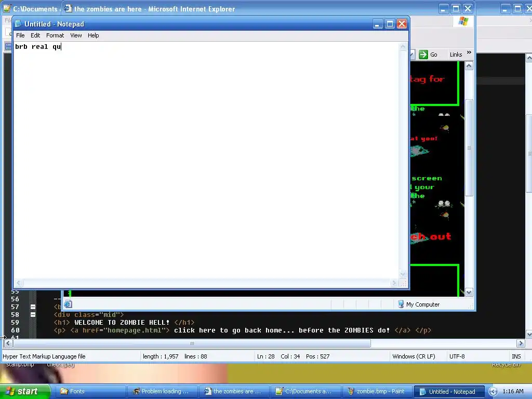Maximize the Notepad window

click(x=390, y=24)
